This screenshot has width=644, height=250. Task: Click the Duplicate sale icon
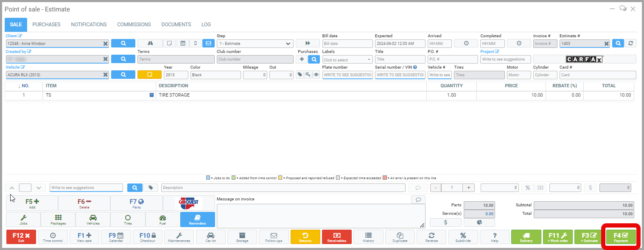tap(400, 237)
